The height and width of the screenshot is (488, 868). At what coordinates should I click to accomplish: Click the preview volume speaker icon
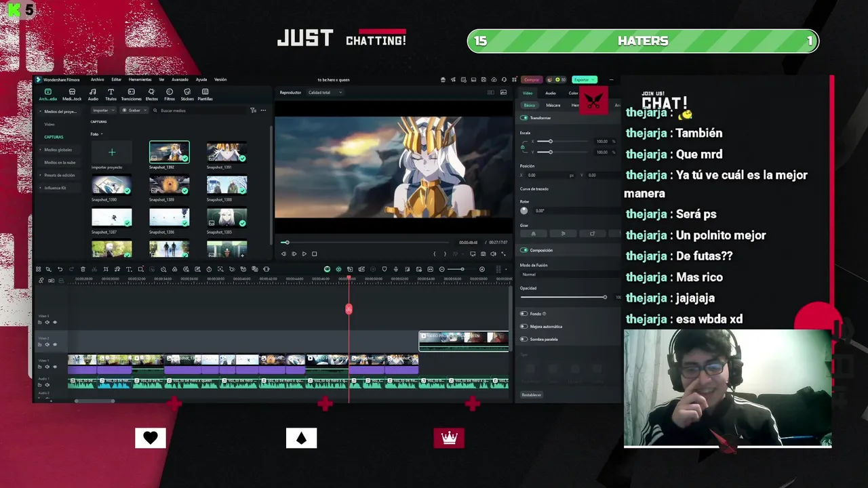(x=493, y=254)
